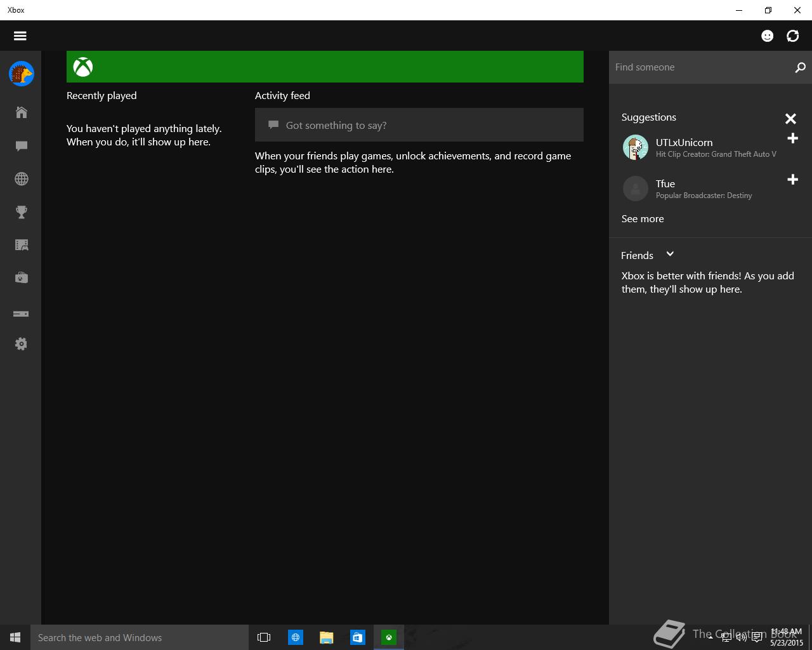Open the Store app on the taskbar
Screen dimensions: 812x650
[358, 637]
